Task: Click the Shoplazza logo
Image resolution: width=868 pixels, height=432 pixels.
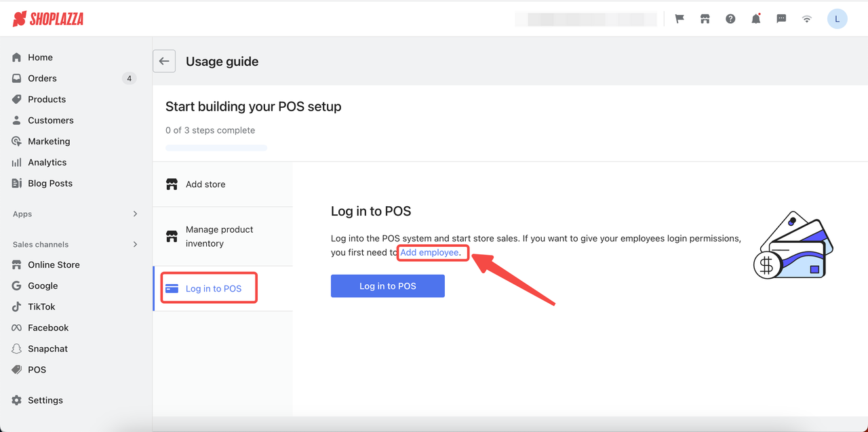Action: pos(48,19)
